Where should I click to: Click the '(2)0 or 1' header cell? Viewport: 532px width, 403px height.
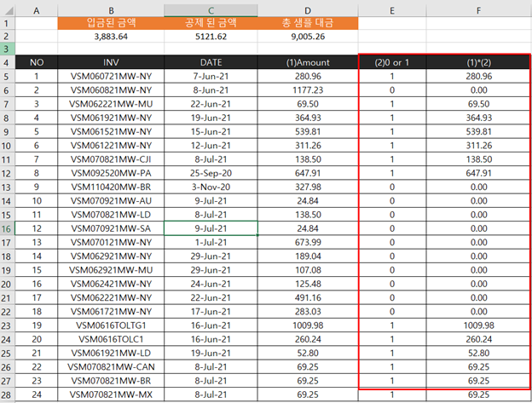click(x=392, y=62)
